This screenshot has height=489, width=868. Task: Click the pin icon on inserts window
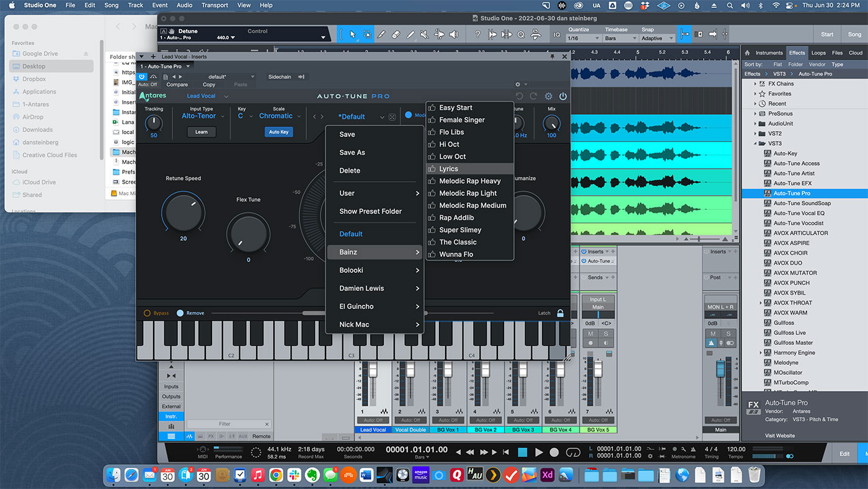tap(552, 56)
